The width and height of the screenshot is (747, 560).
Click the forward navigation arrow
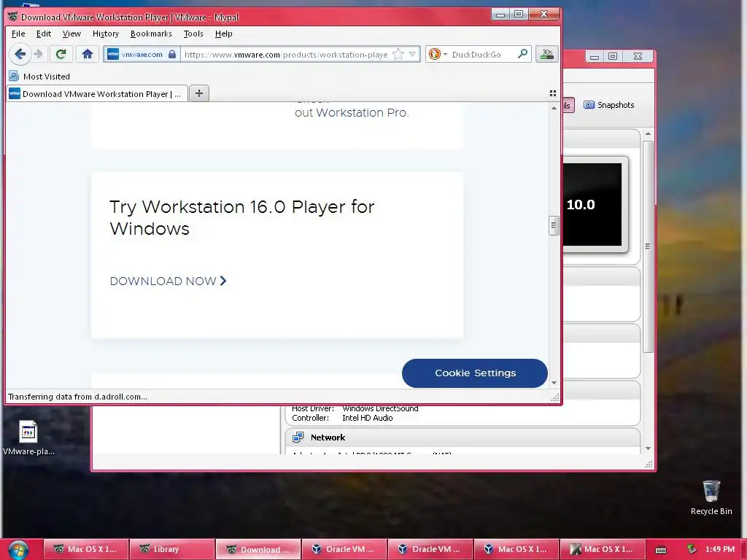point(39,54)
